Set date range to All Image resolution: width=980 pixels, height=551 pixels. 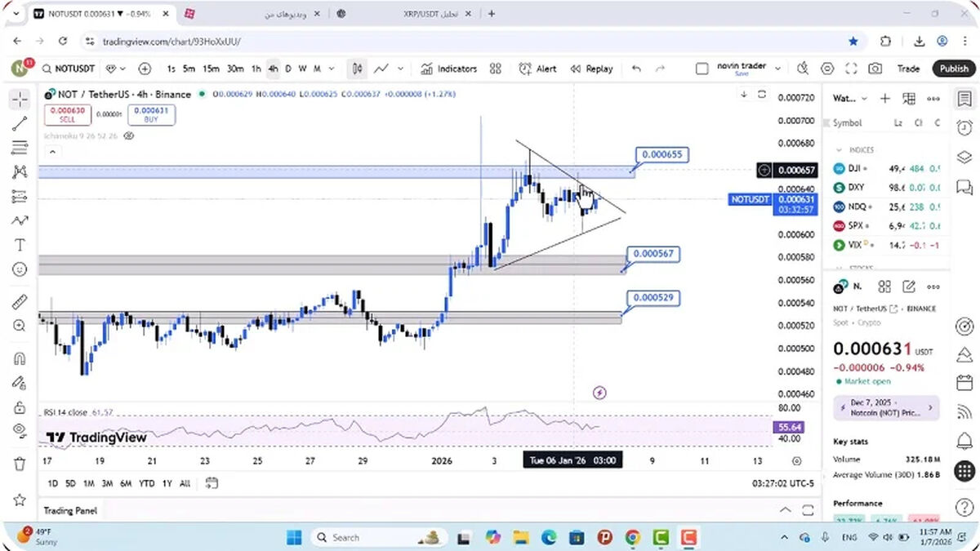[x=185, y=483]
